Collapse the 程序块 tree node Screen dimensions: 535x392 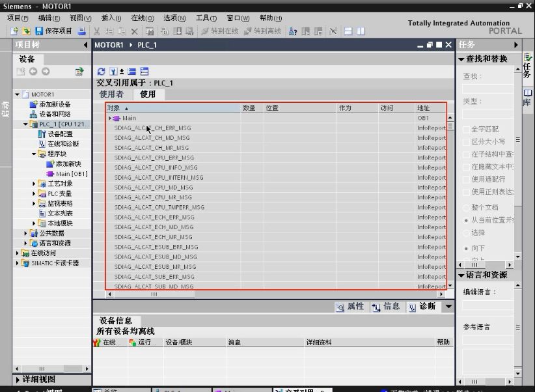tap(34, 154)
